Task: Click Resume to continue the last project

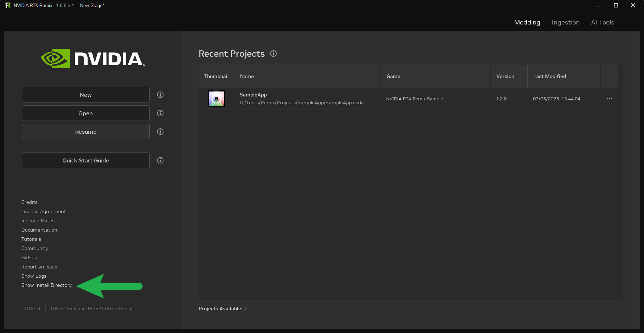Action: coord(85,132)
